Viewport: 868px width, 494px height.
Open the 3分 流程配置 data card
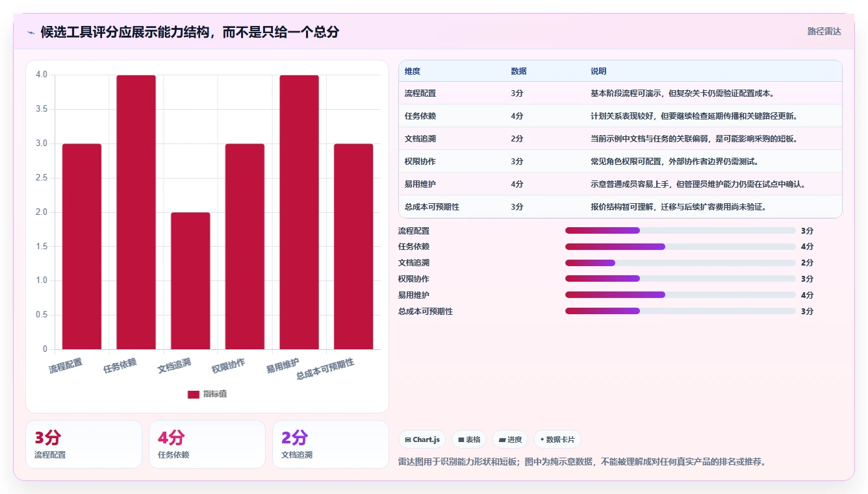(84, 444)
